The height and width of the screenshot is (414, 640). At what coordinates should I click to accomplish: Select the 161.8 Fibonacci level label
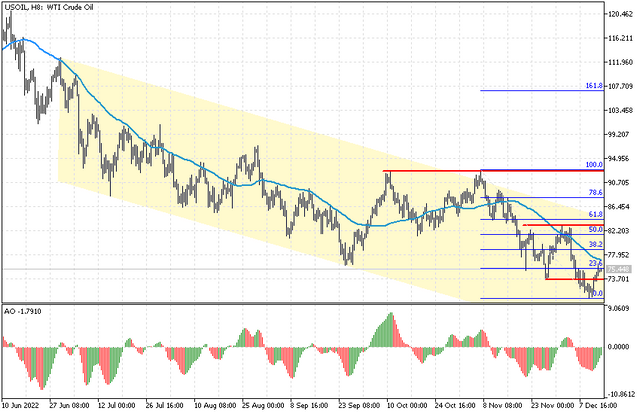[x=594, y=86]
